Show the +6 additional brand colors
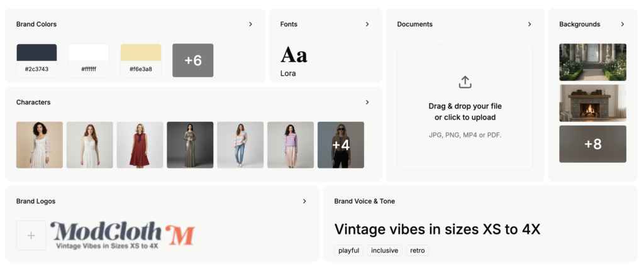The width and height of the screenshot is (644, 269). point(193,60)
